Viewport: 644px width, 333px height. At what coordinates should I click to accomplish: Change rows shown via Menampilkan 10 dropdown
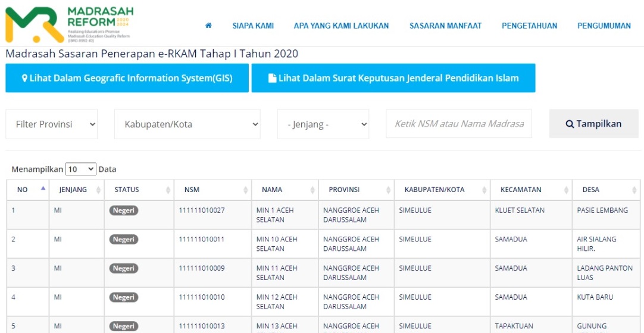80,169
